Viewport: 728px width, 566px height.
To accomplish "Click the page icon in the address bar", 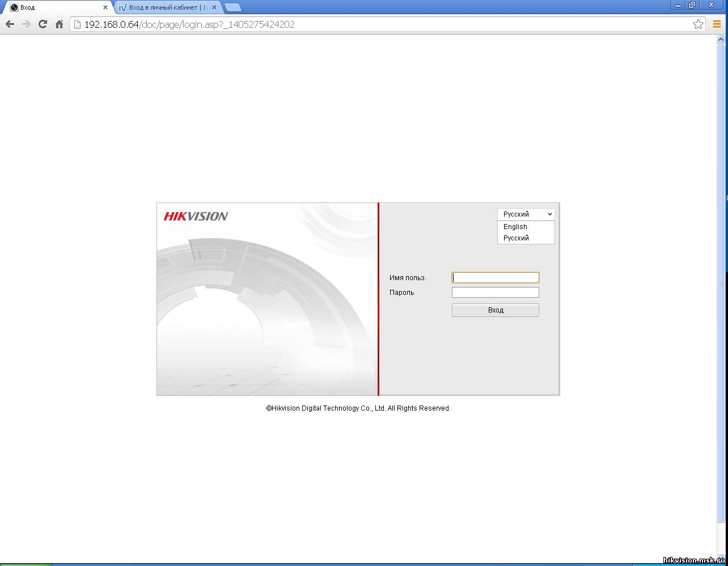I will click(78, 24).
